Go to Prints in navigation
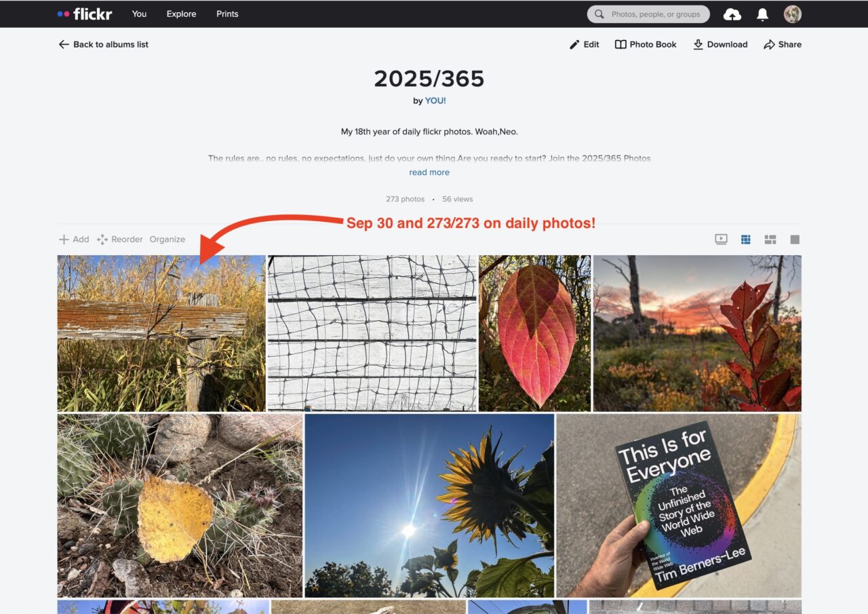868x614 pixels. pos(227,14)
